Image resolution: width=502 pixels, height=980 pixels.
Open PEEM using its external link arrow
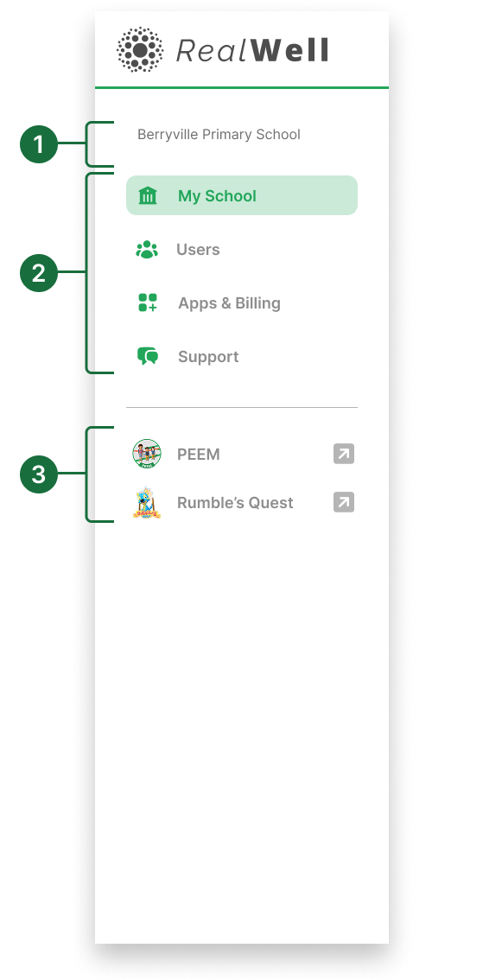pyautogui.click(x=343, y=454)
